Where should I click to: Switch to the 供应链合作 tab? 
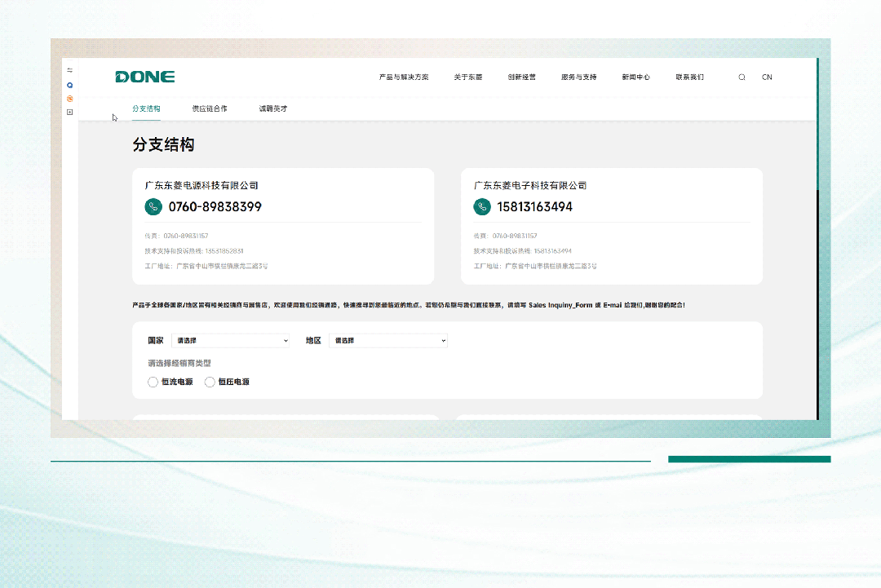pyautogui.click(x=210, y=108)
